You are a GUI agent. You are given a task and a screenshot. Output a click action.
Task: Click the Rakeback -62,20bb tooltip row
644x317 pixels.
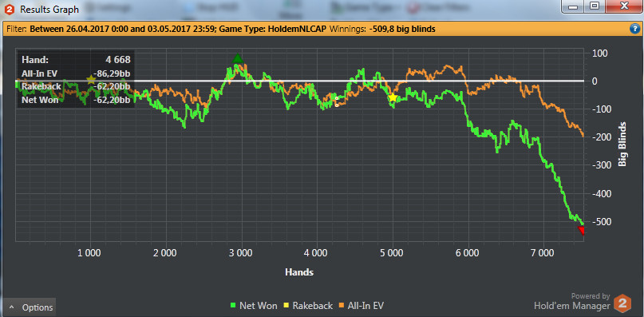tap(76, 86)
